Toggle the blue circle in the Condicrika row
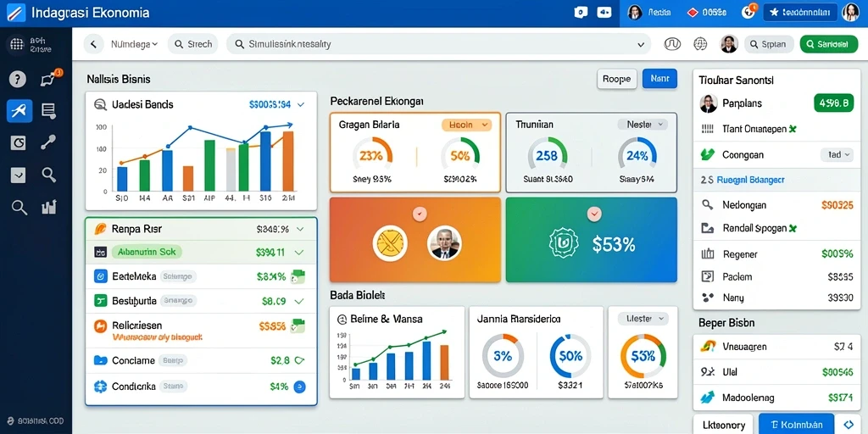The width and height of the screenshot is (868, 434). click(x=299, y=387)
